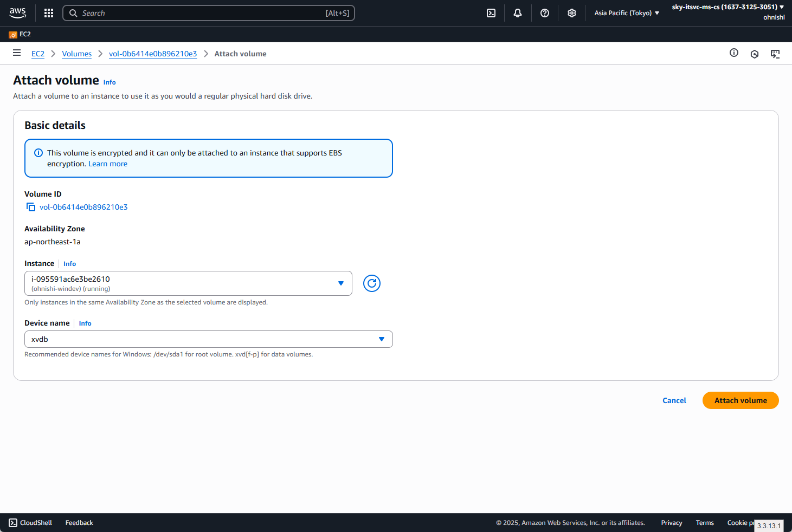Open the notifications bell
792x532 pixels.
tap(518, 13)
